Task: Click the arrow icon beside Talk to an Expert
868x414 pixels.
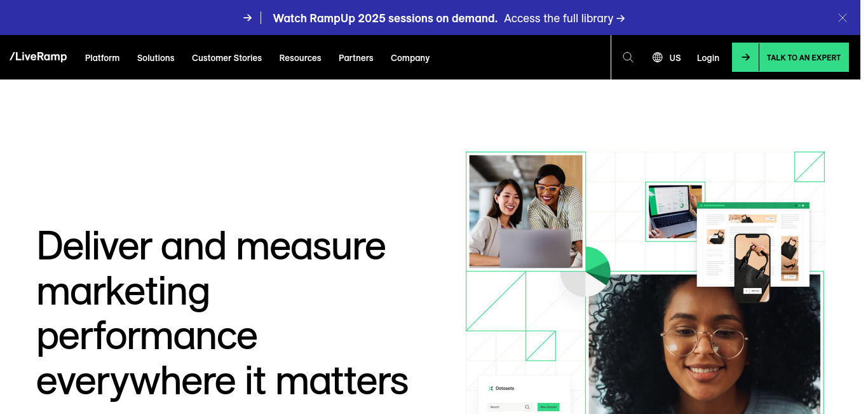Action: (745, 57)
